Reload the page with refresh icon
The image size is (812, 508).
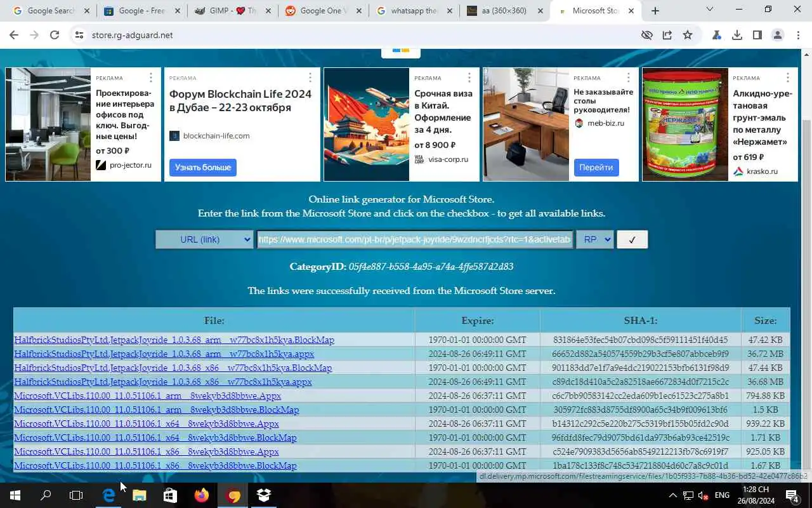tap(55, 36)
